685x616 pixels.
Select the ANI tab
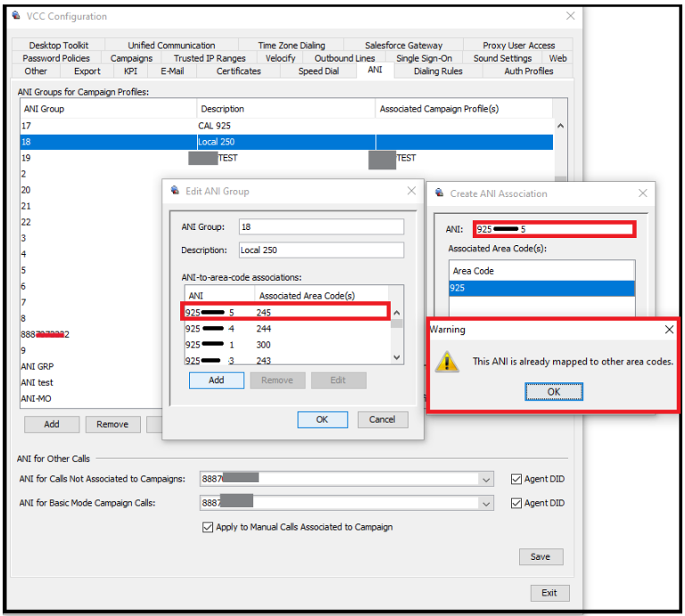(x=375, y=70)
